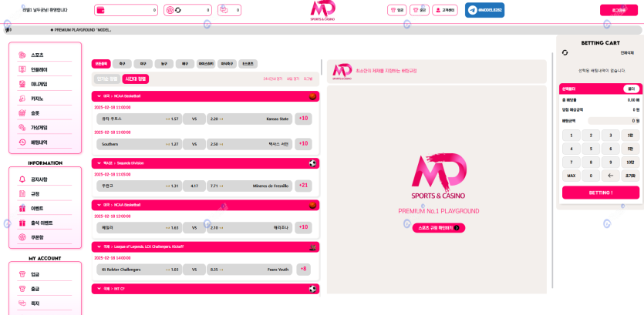Open the 미니게임 sidebar icon
This screenshot has height=315, width=644.
[x=22, y=84]
